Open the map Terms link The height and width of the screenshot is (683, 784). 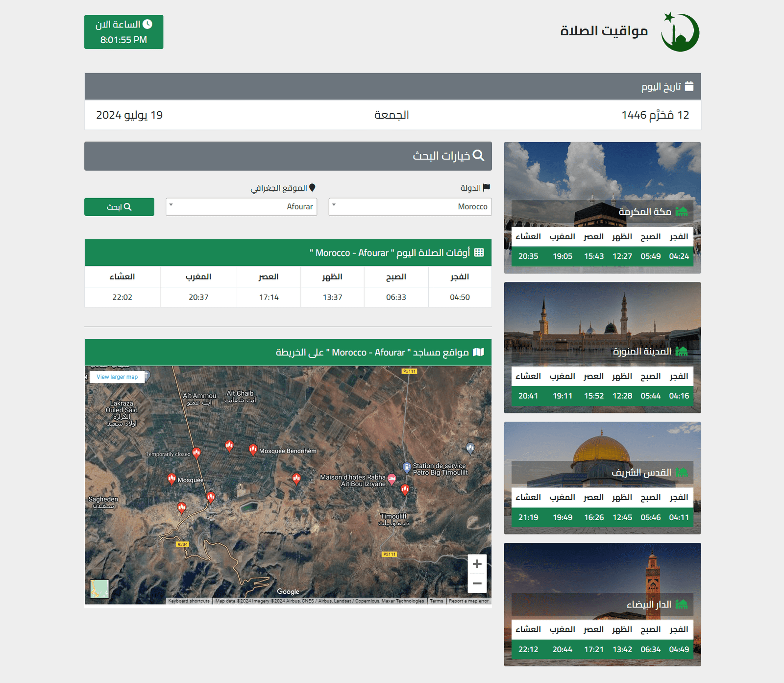tap(437, 601)
